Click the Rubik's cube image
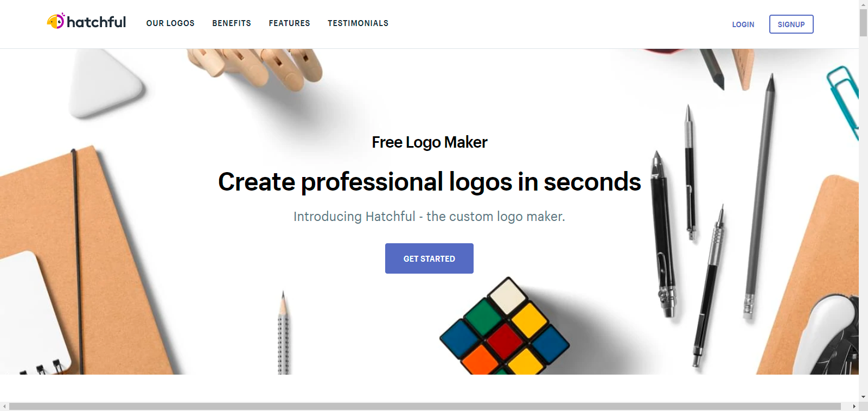Screen dimensions: 868x411 (505, 327)
